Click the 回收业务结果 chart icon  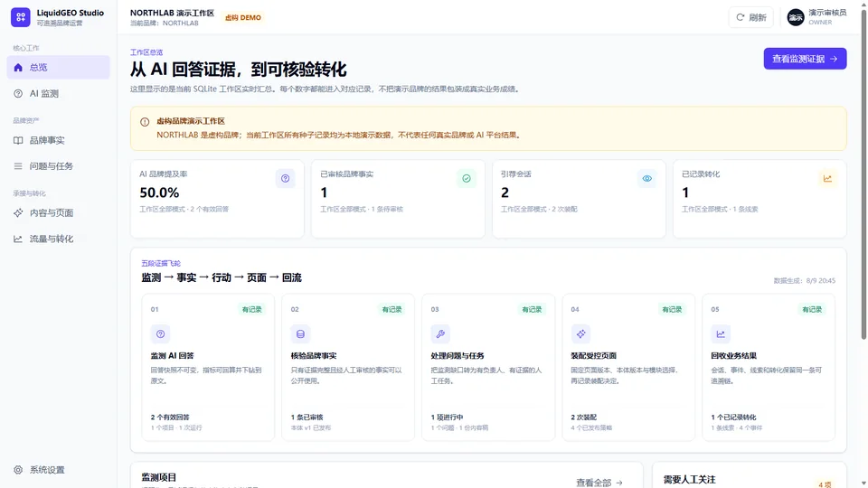click(x=721, y=334)
